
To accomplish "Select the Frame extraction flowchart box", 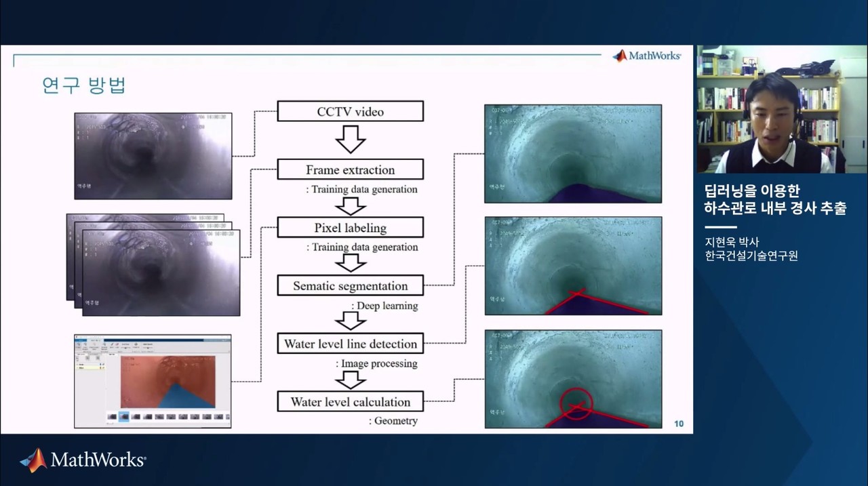I will point(351,169).
